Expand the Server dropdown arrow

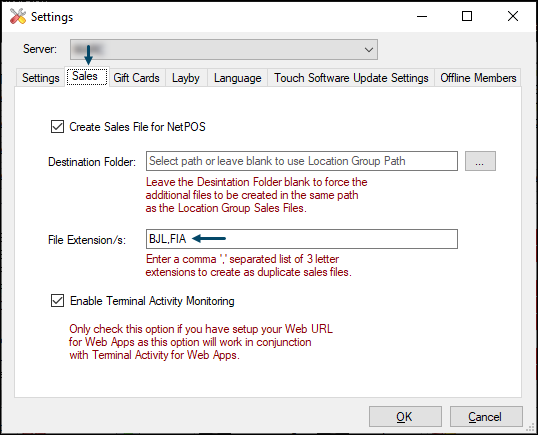pyautogui.click(x=369, y=50)
